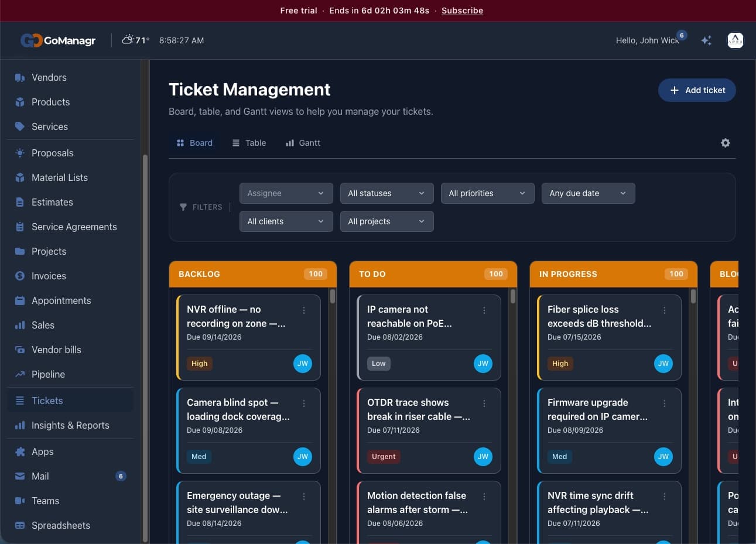756x544 pixels.
Task: Open Estimates page
Action: click(x=70, y=202)
